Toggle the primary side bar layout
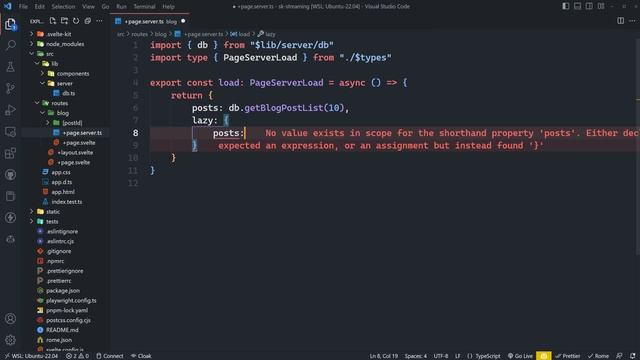The height and width of the screenshot is (360, 640). point(566,6)
